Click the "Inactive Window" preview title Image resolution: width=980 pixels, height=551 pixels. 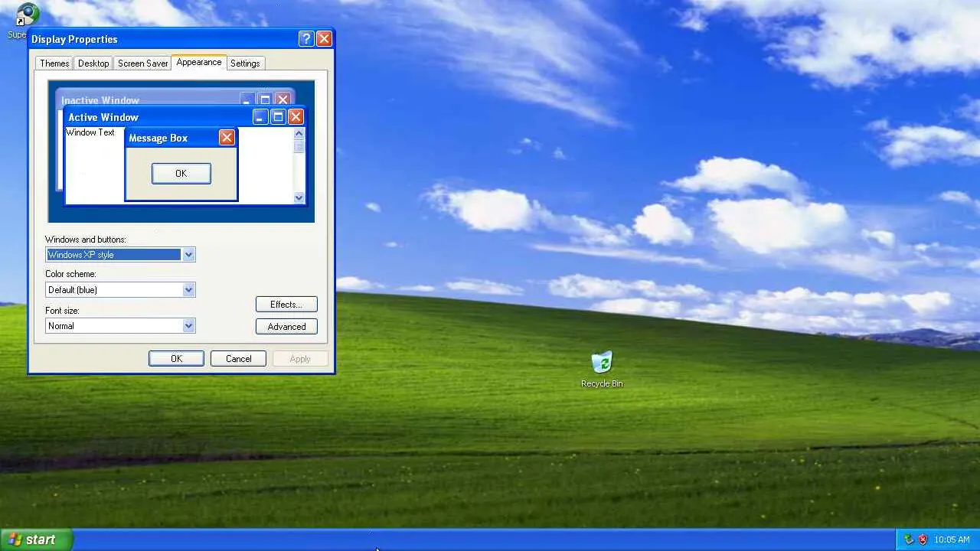coord(100,100)
